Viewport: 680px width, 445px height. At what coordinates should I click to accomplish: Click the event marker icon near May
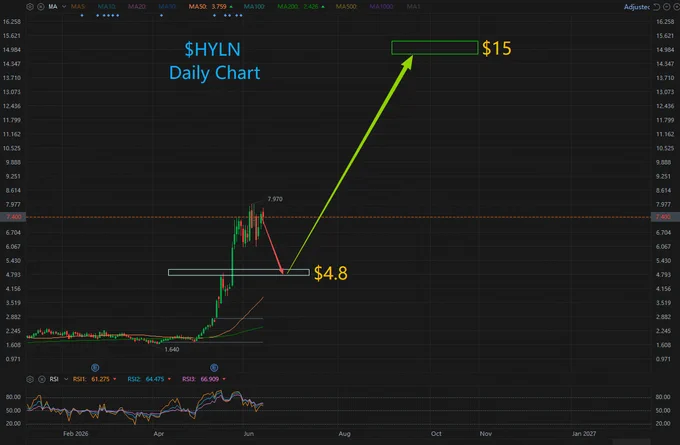click(x=214, y=368)
